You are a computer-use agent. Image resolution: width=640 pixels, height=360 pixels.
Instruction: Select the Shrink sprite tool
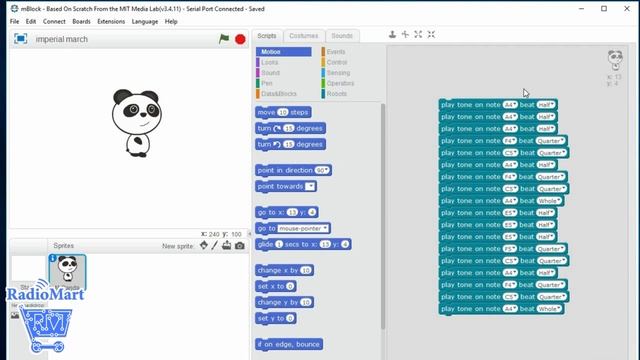pyautogui.click(x=431, y=34)
